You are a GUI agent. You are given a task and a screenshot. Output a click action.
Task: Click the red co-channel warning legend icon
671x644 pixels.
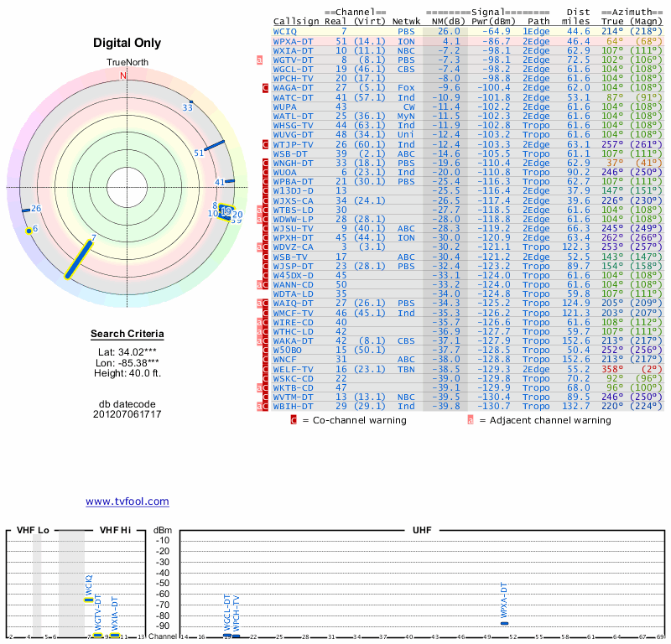[x=294, y=418]
